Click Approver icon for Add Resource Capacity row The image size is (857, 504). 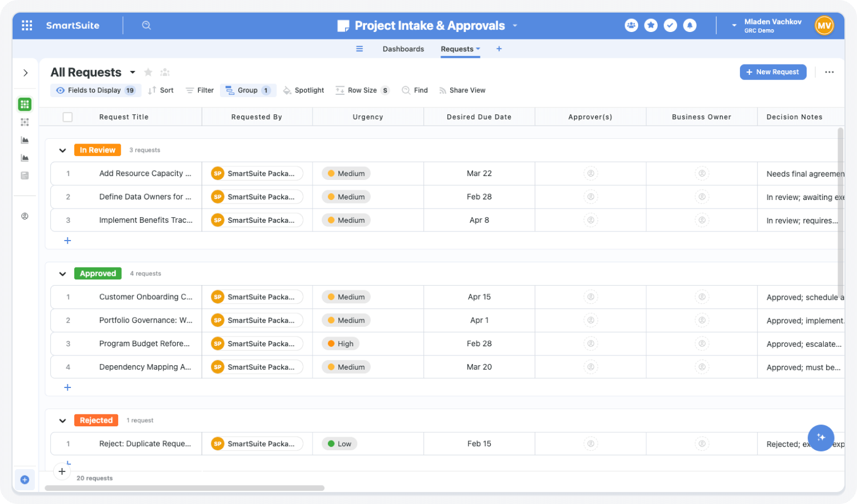click(x=591, y=173)
